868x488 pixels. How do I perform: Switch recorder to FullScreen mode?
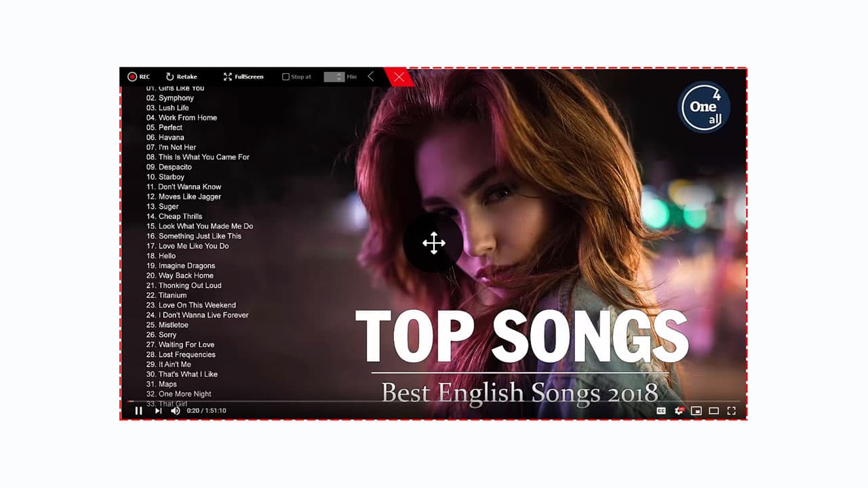pos(243,77)
